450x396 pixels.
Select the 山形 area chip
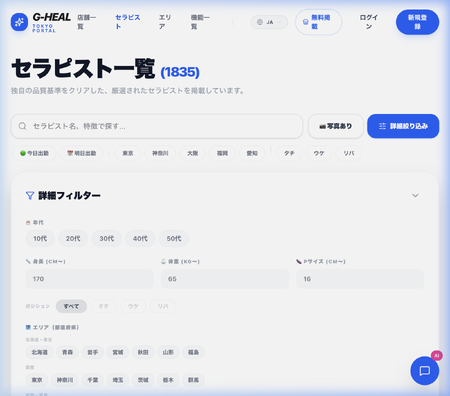168,352
